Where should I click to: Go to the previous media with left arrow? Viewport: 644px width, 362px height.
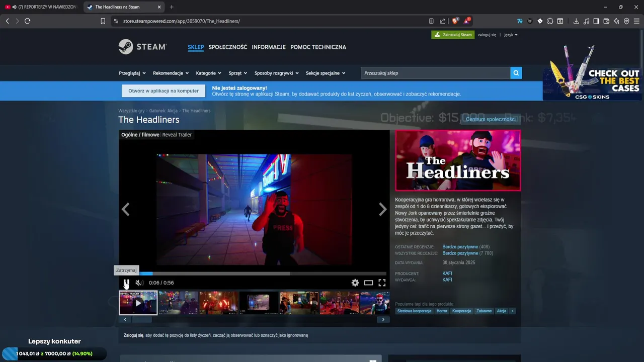point(126,210)
